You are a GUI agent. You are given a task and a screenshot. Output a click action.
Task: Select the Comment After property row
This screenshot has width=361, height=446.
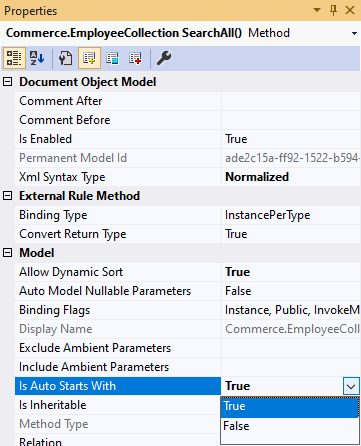click(118, 101)
